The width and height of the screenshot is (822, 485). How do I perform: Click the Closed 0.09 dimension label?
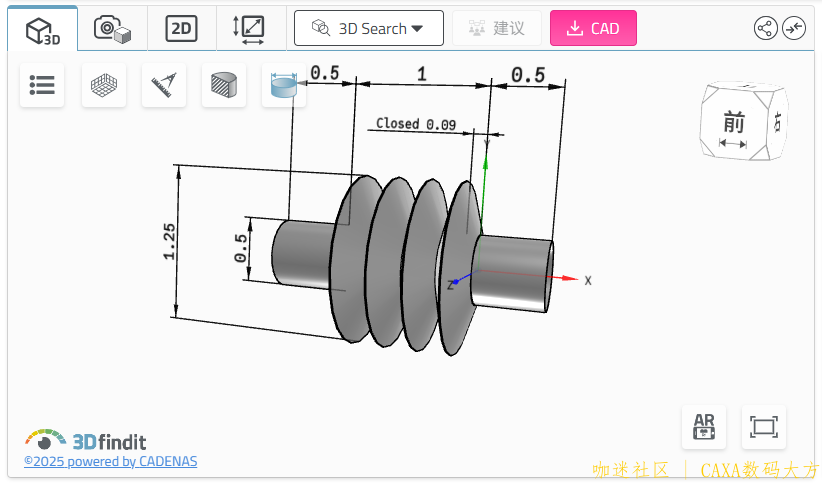(416, 124)
